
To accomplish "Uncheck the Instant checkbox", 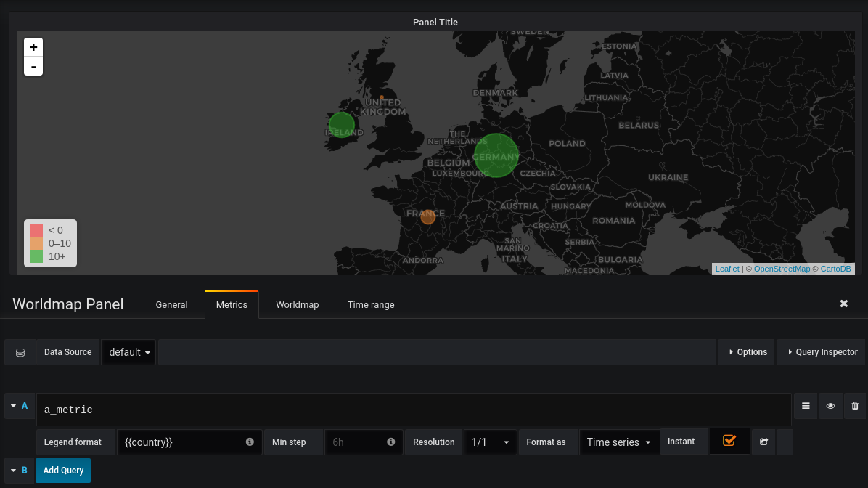I will [x=729, y=441].
